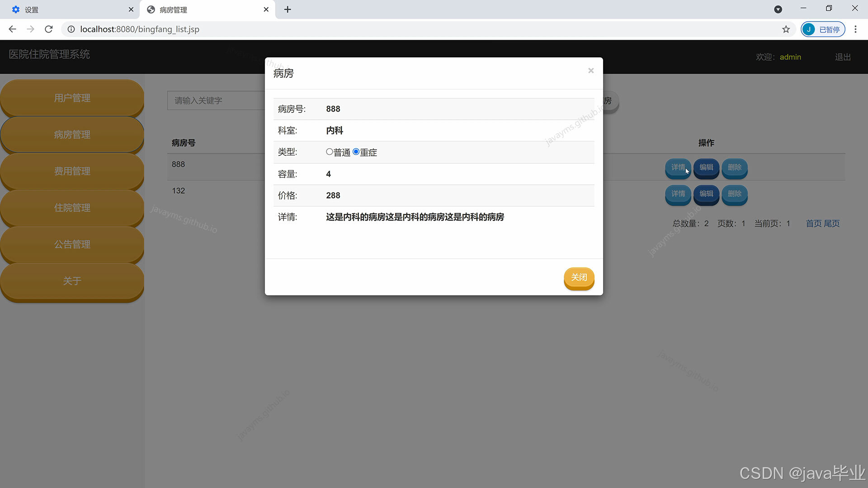Click 删除 button for room 132
Viewport: 868px width, 488px height.
[735, 194]
